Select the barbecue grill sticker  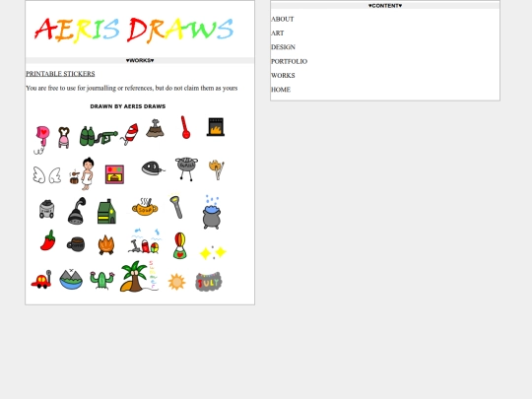[x=186, y=168]
